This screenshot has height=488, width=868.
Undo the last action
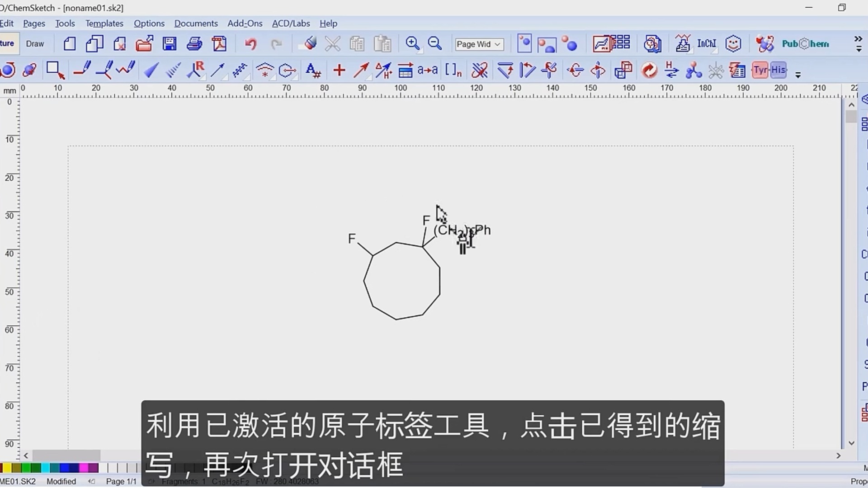[x=251, y=44]
